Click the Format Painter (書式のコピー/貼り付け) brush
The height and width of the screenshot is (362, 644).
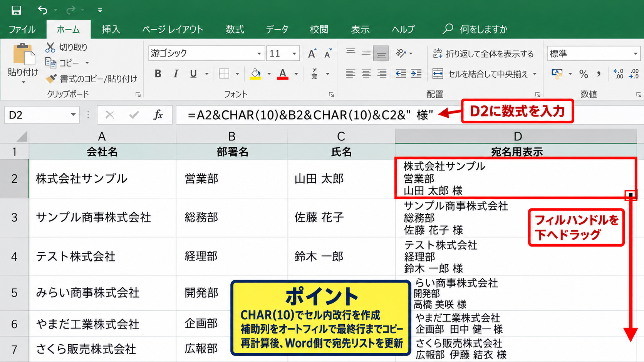pos(51,78)
